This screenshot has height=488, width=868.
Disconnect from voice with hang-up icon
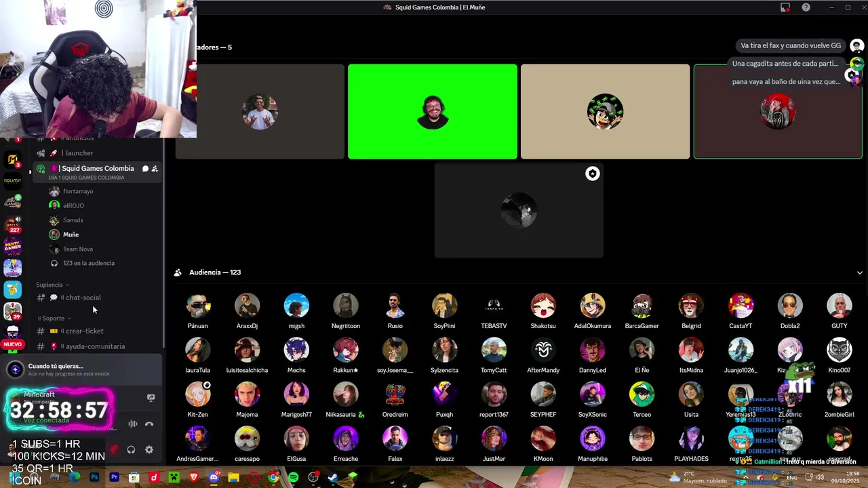[x=149, y=424]
